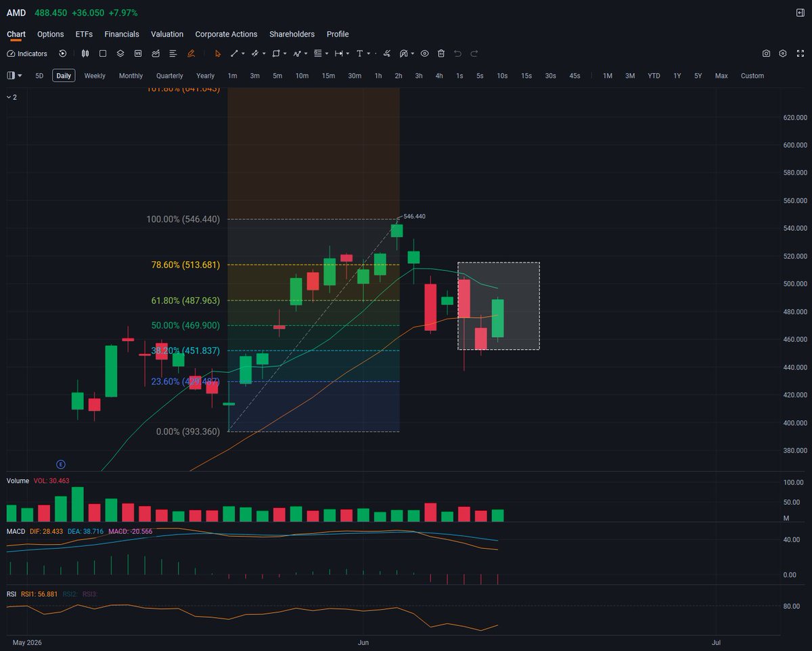The image size is (812, 651).
Task: Collapse side panel icon at top right
Action: [800, 13]
